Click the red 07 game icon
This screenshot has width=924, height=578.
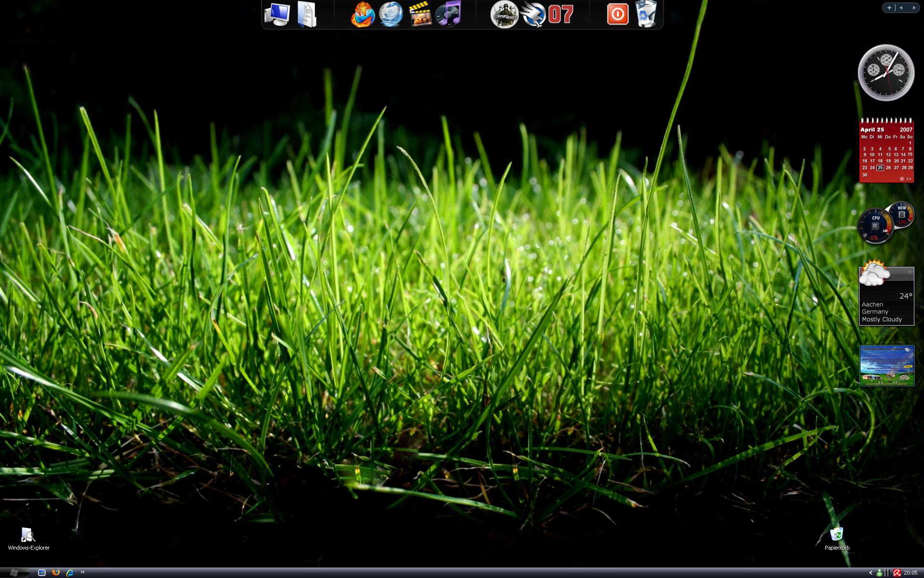pyautogui.click(x=561, y=14)
